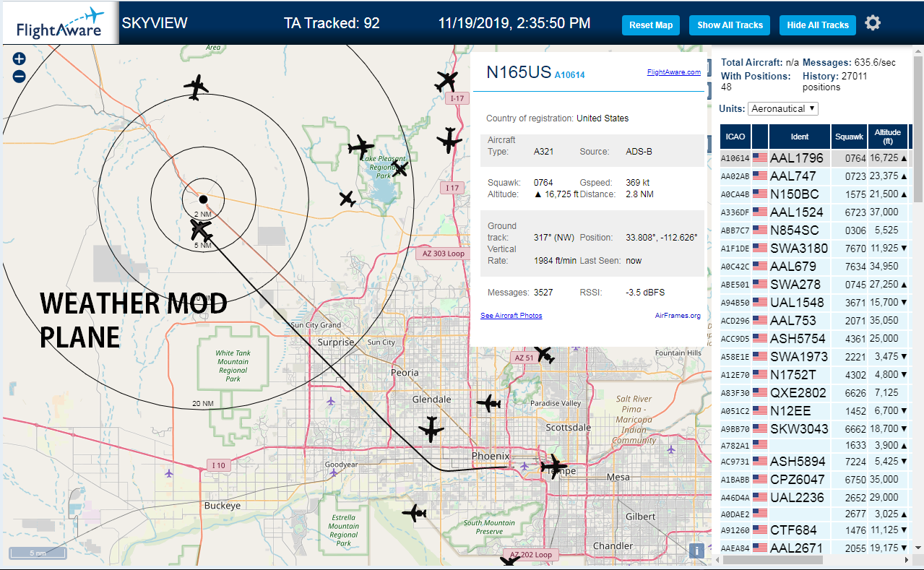Zoom out with the minus map button
924x570 pixels.
(19, 76)
